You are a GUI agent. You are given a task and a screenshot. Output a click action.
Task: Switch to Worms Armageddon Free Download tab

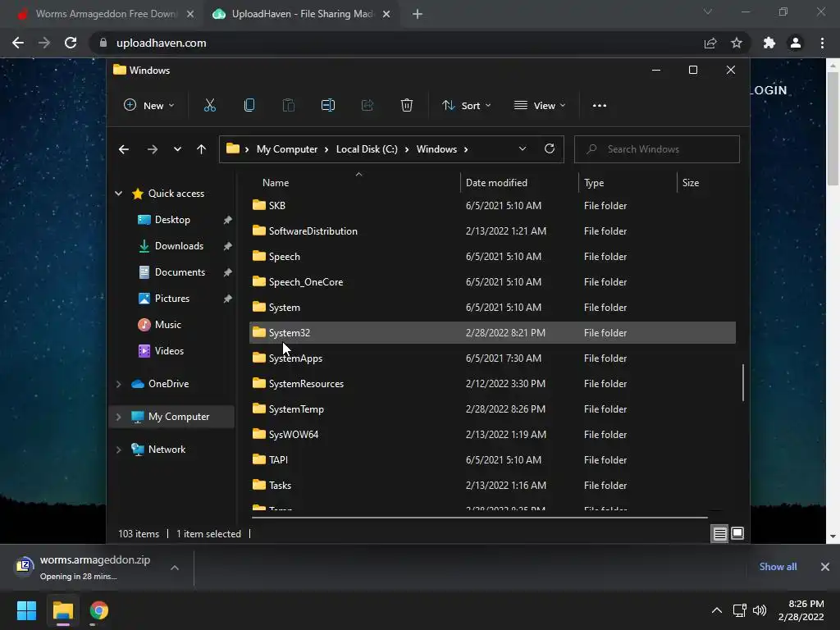click(105, 14)
